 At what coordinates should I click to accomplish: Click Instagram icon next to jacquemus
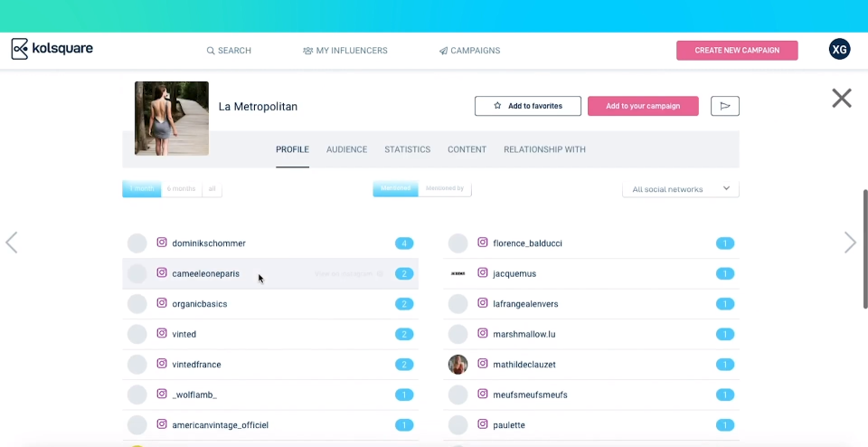click(483, 273)
